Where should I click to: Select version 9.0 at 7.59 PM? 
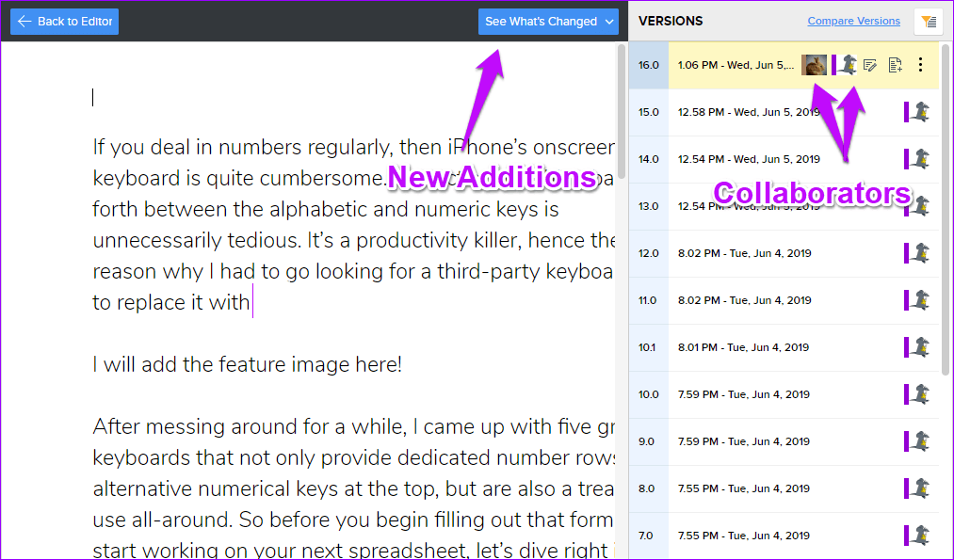tap(784, 441)
